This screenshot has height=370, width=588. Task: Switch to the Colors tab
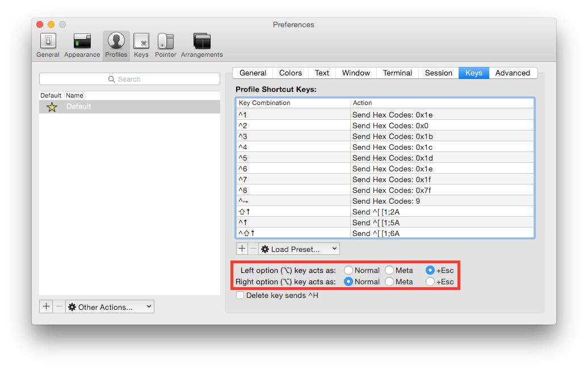[x=291, y=73]
